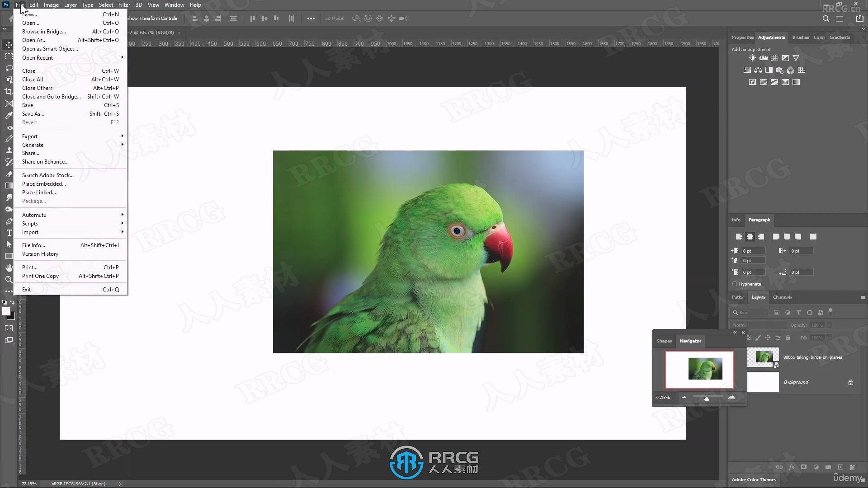Select the Zoom tool in toolbar

point(9,280)
